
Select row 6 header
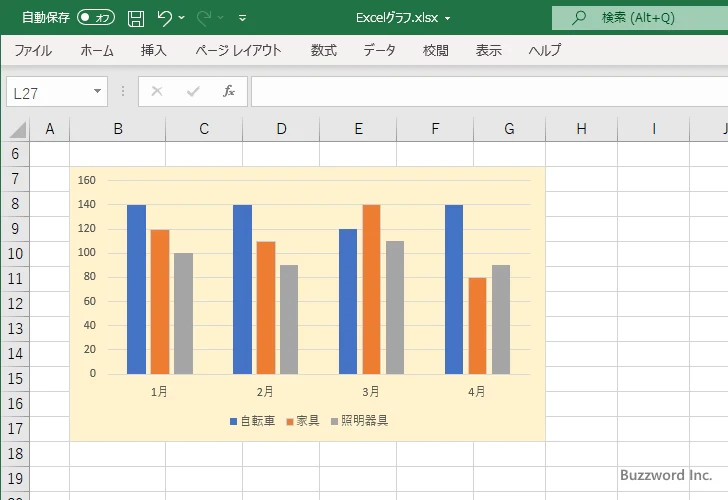[15, 154]
